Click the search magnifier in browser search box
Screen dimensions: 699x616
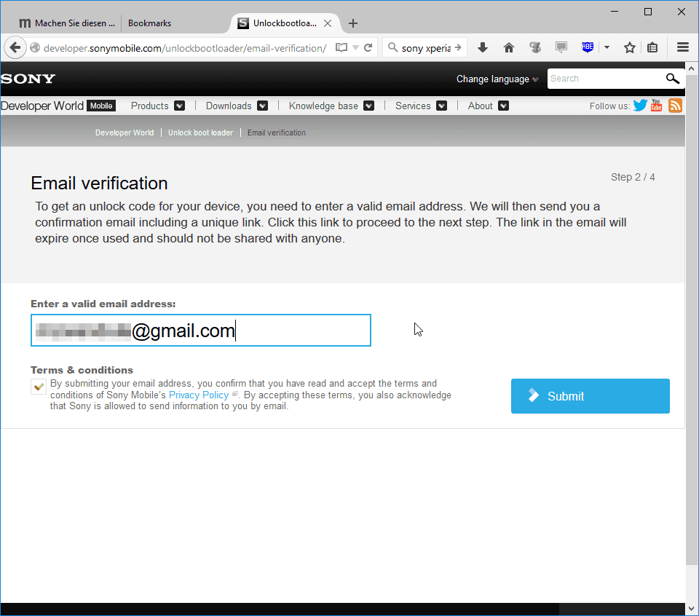tap(392, 47)
